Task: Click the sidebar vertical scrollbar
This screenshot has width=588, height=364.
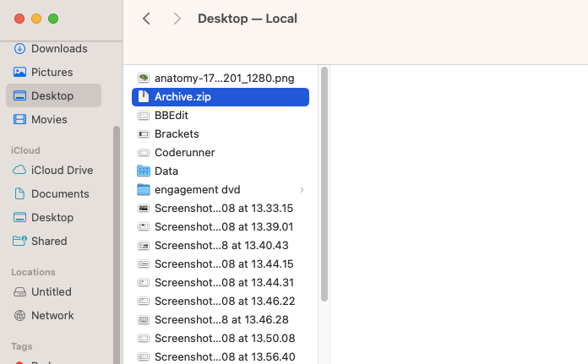Action: 117,245
